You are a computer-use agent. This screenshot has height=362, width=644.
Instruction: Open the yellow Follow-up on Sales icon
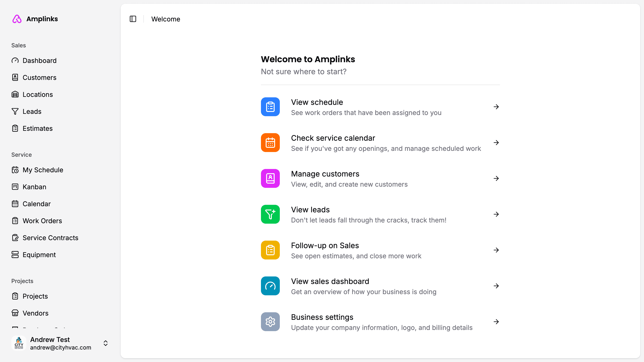click(x=270, y=250)
